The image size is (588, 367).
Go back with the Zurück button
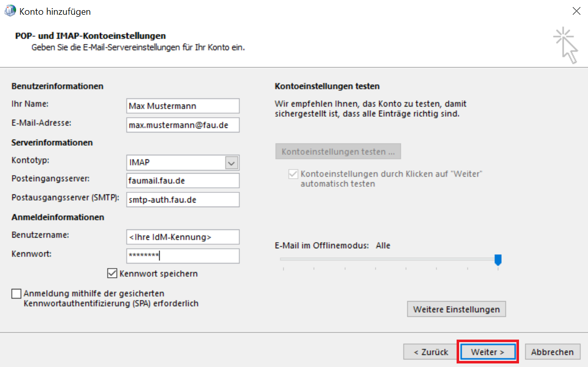pos(430,352)
